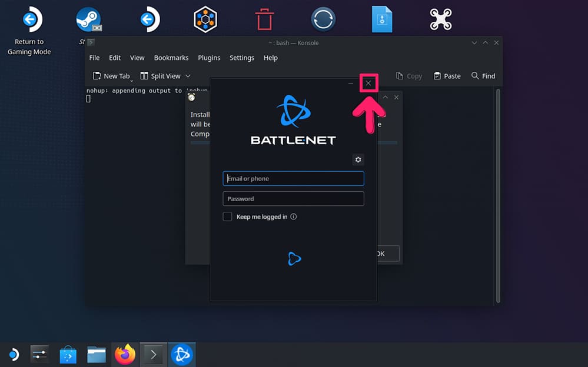Image resolution: width=588 pixels, height=367 pixels.
Task: Open the Return to Gaming Mode desktop shortcut
Action: (x=29, y=31)
